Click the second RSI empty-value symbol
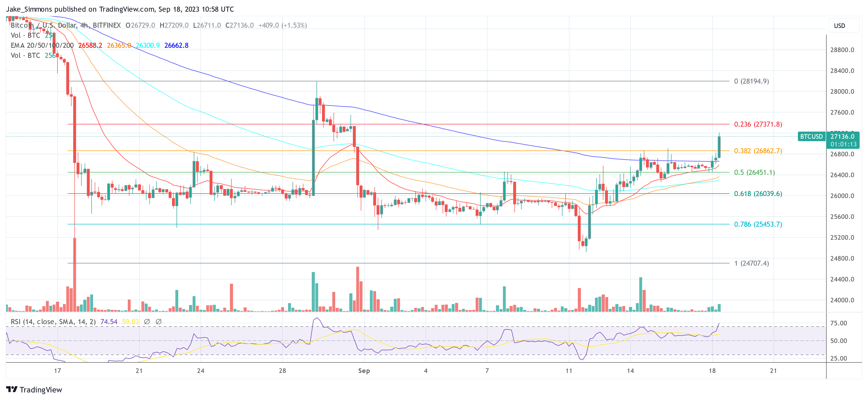 (x=158, y=322)
